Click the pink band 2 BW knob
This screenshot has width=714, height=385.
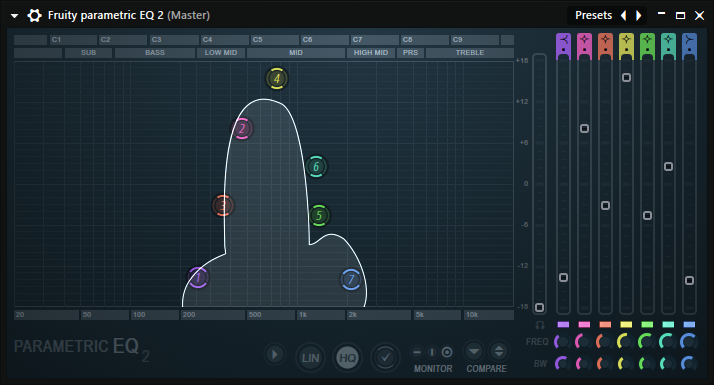pyautogui.click(x=583, y=363)
